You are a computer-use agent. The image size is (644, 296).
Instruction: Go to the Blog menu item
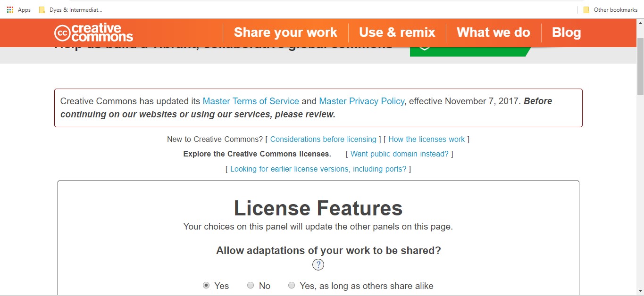coord(566,33)
